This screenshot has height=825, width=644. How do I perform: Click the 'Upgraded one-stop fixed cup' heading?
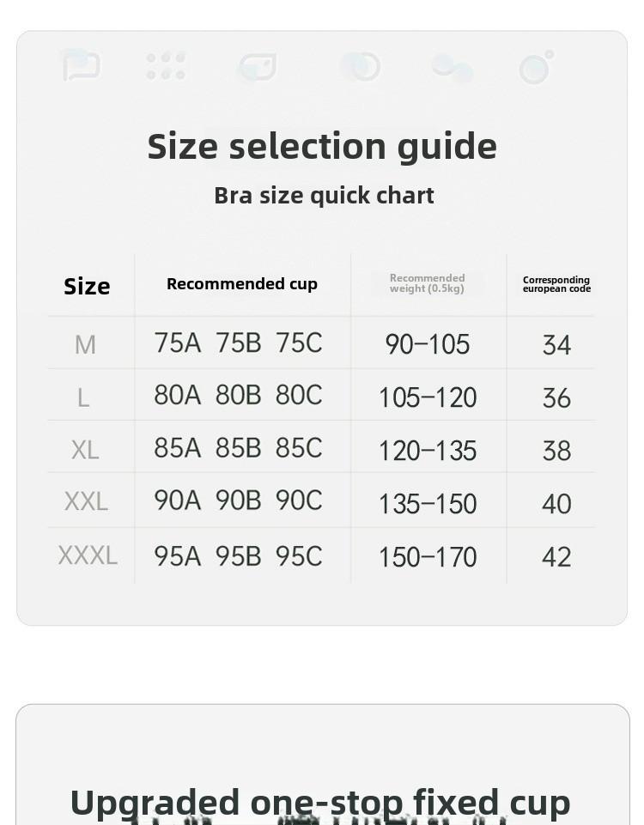(320, 803)
